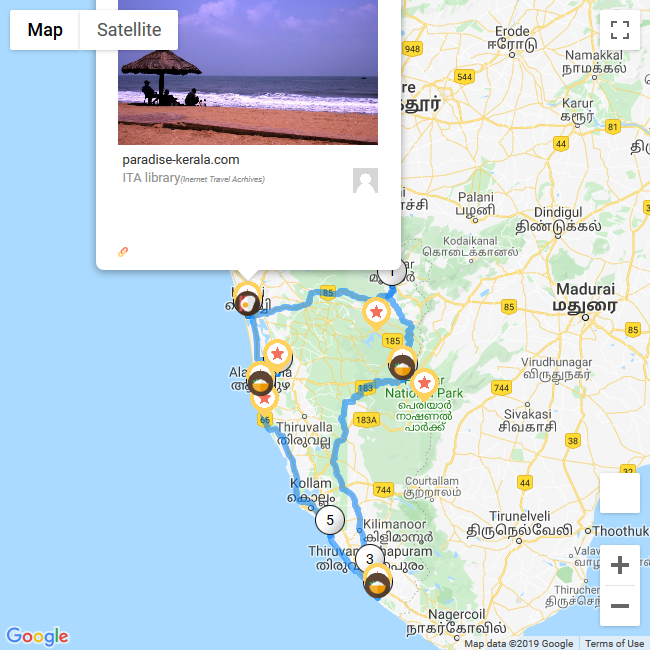Select the star marker at Periyar National Park
The width and height of the screenshot is (650, 650).
424,385
